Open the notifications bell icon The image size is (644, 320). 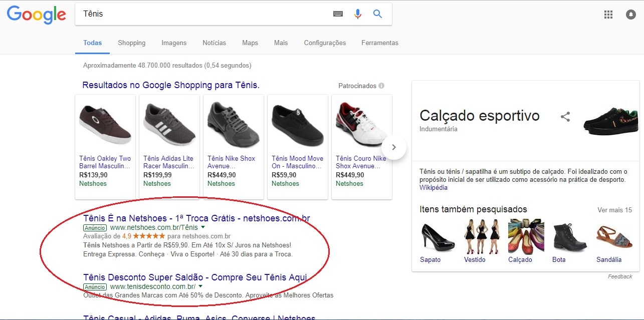pos(630,15)
